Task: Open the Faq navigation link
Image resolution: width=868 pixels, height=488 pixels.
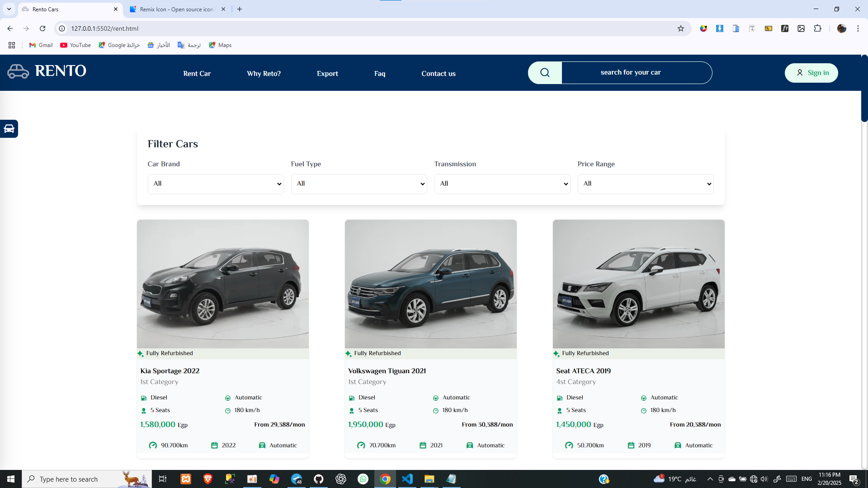Action: 380,74
